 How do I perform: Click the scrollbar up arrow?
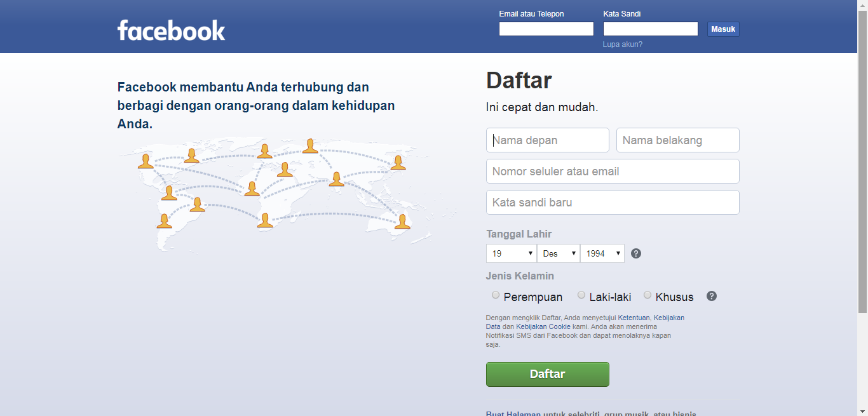pos(864,4)
